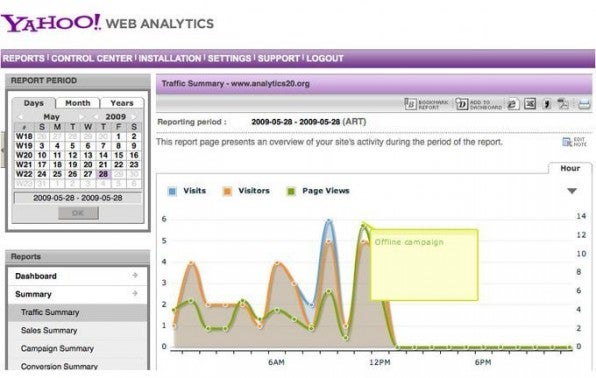Screen dimensions: 596x378
Task: Go to previous year before 2009
Action: 95,117
